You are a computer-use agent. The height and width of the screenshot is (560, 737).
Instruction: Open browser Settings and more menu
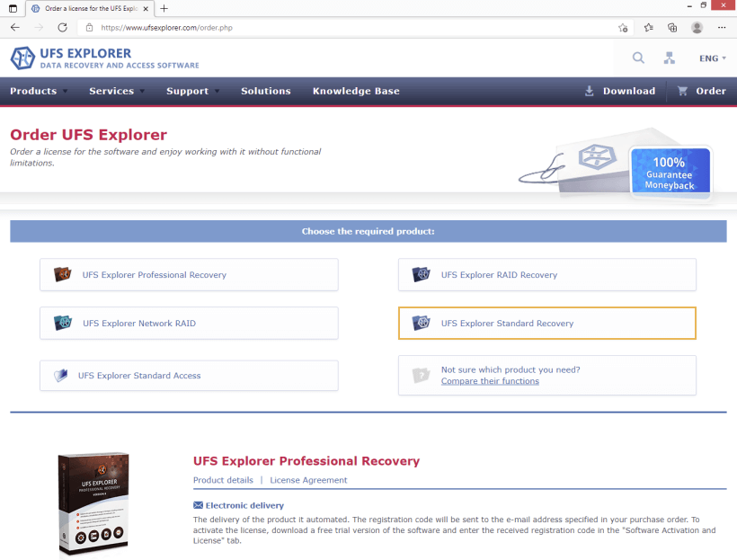tap(722, 27)
